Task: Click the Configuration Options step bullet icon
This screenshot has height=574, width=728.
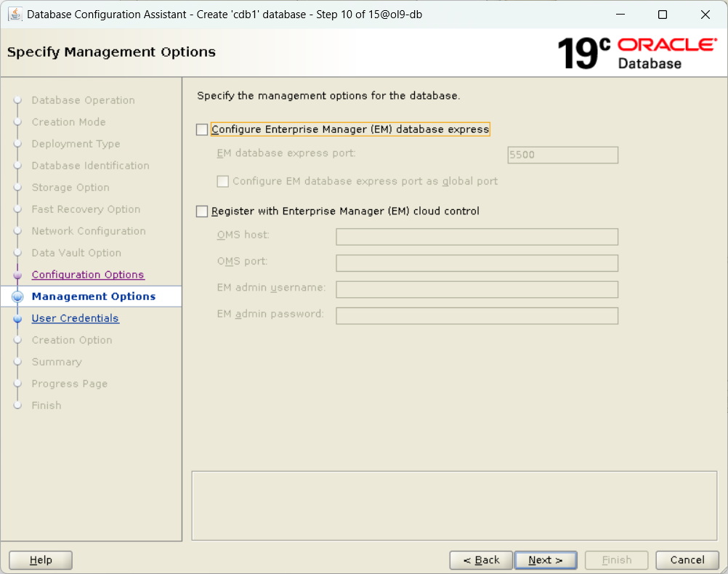Action: (17, 275)
